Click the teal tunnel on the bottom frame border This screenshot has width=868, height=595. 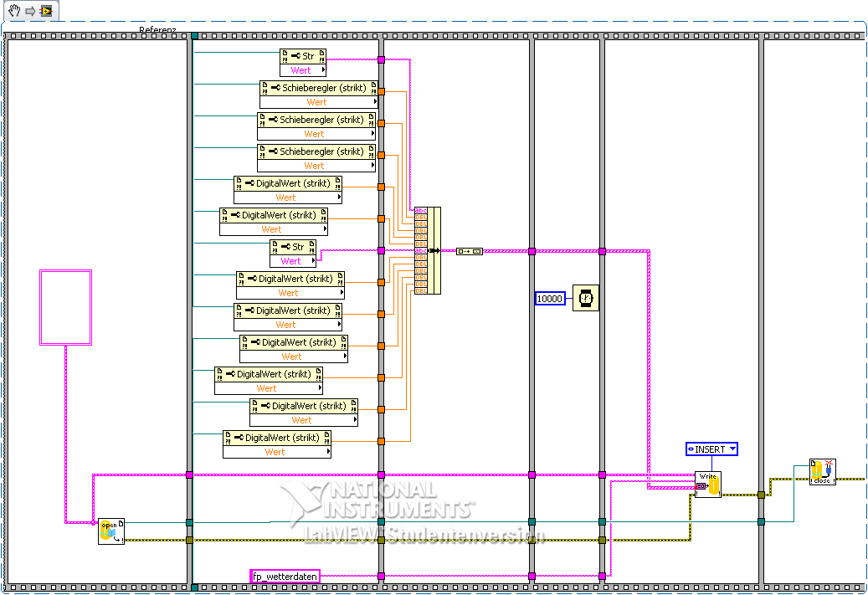coord(194,587)
